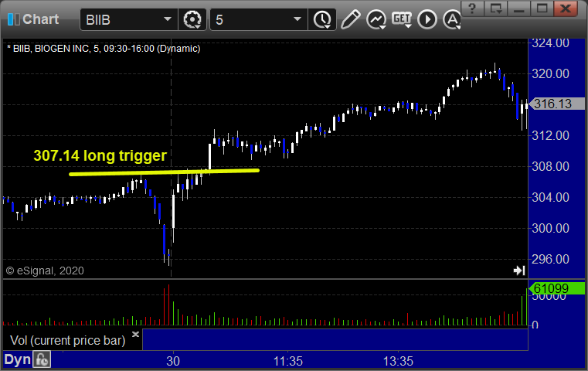The width and height of the screenshot is (588, 371).
Task: Minimize the Chart window
Action: click(519, 9)
